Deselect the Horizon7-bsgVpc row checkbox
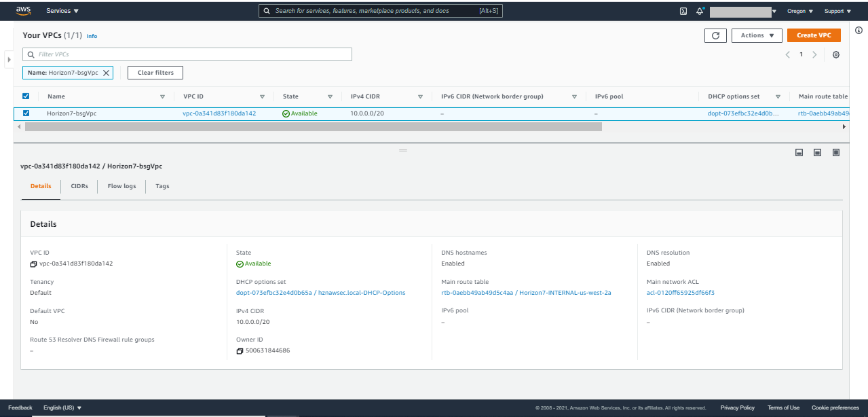Image resolution: width=868 pixels, height=417 pixels. pyautogui.click(x=26, y=113)
